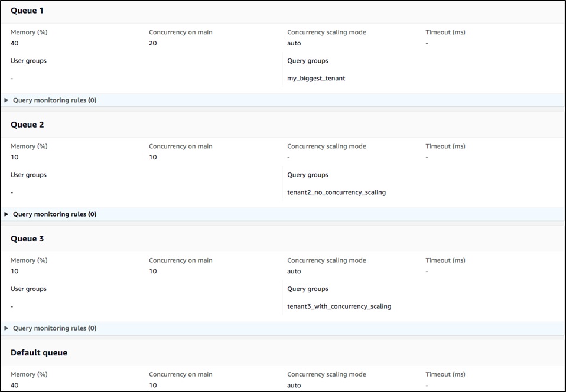Click Queue 1 memory value 40
The image size is (566, 392).
(x=14, y=43)
